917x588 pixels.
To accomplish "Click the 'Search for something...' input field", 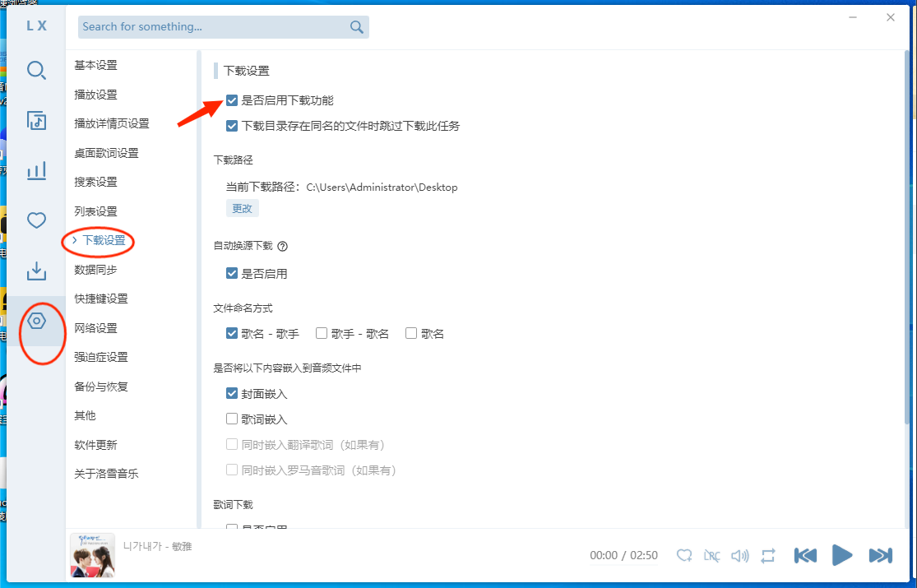I will tap(214, 27).
